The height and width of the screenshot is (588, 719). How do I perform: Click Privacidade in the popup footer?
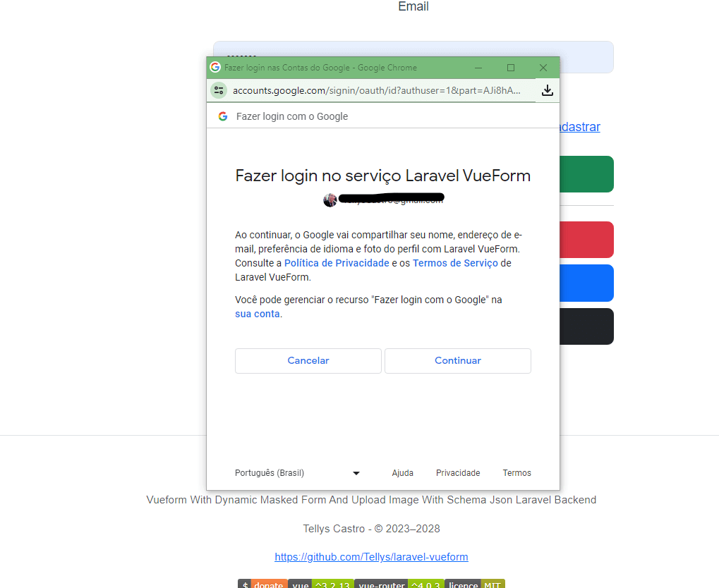pyautogui.click(x=458, y=473)
